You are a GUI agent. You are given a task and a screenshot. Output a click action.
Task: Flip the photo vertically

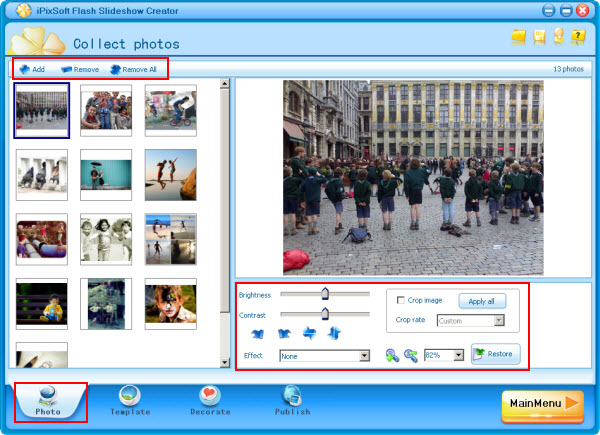[x=334, y=333]
